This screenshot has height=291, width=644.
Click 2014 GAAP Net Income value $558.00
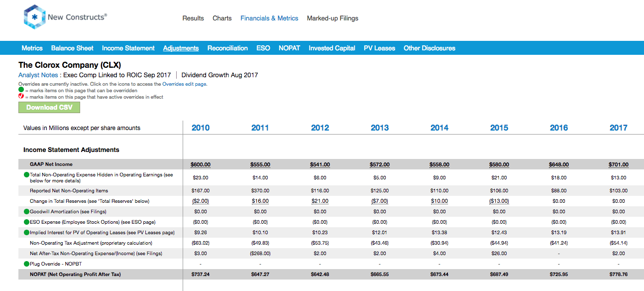(x=439, y=165)
